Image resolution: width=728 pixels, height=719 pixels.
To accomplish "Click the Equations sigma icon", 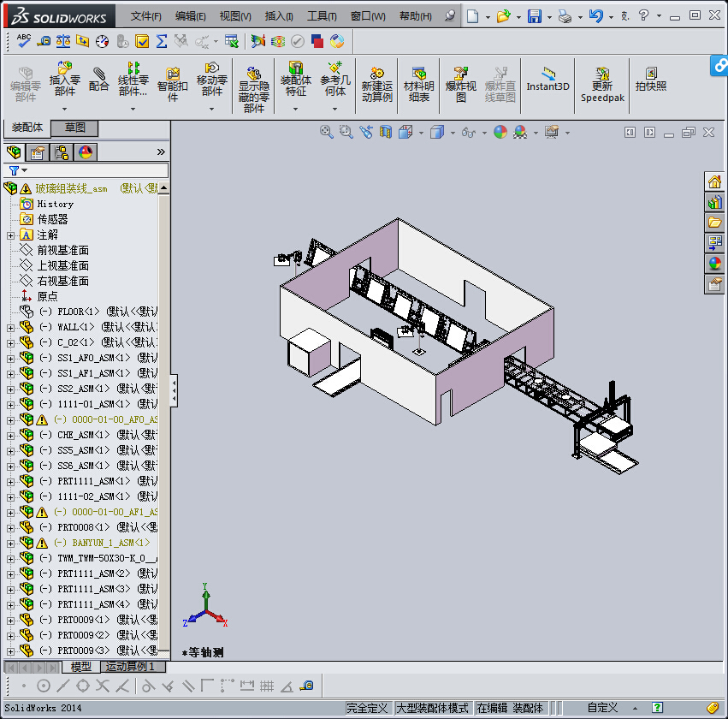I will click(x=162, y=41).
